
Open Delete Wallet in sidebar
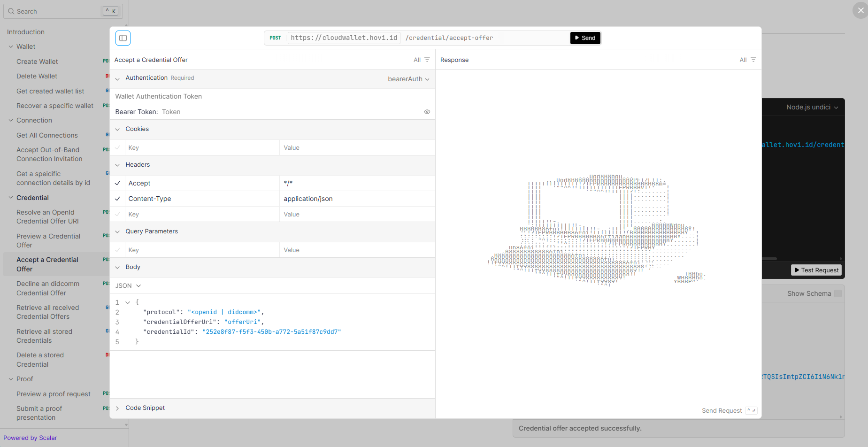(x=37, y=76)
